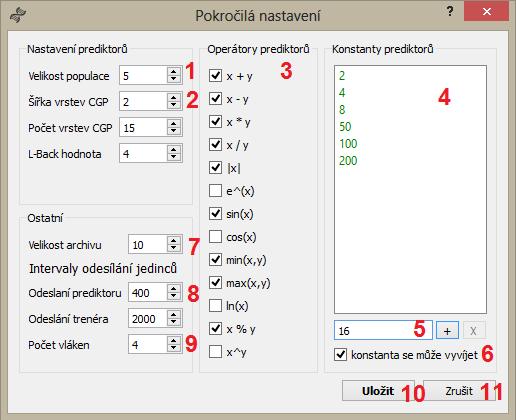
Task: Decrease Počet vláken with down arrow
Action: (174, 348)
